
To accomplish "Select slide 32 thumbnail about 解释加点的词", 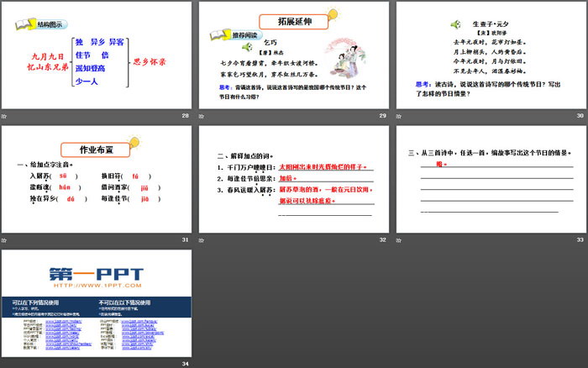I will (x=294, y=179).
